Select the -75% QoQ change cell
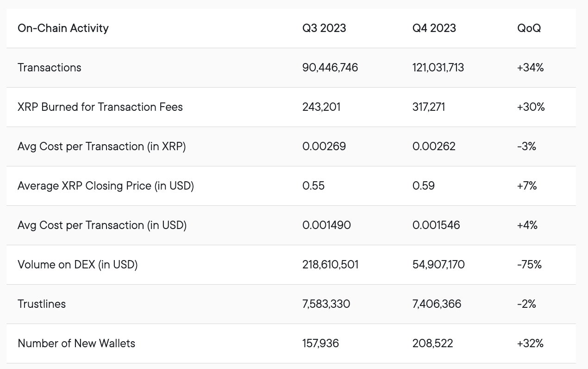Screen dimensions: 588x369 529,265
